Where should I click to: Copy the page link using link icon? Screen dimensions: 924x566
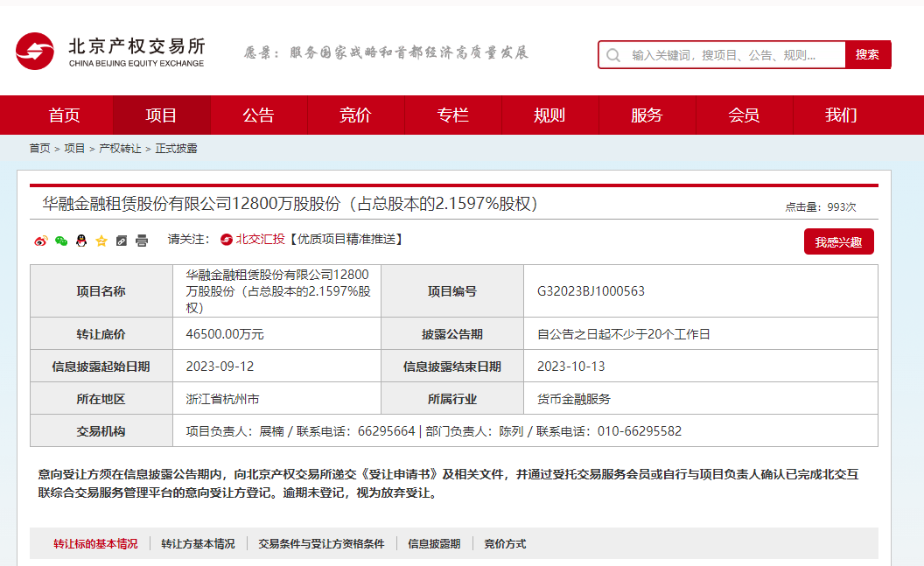[122, 241]
